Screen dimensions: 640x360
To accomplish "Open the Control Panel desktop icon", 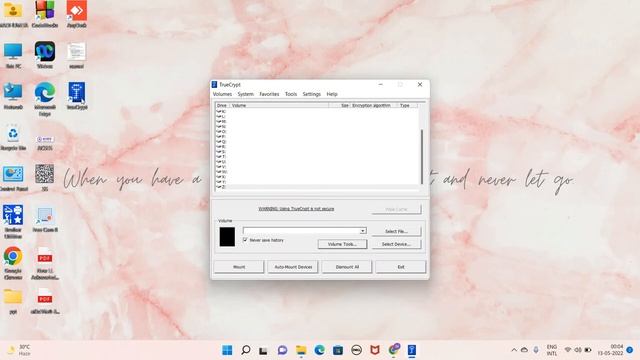I will pos(13,178).
